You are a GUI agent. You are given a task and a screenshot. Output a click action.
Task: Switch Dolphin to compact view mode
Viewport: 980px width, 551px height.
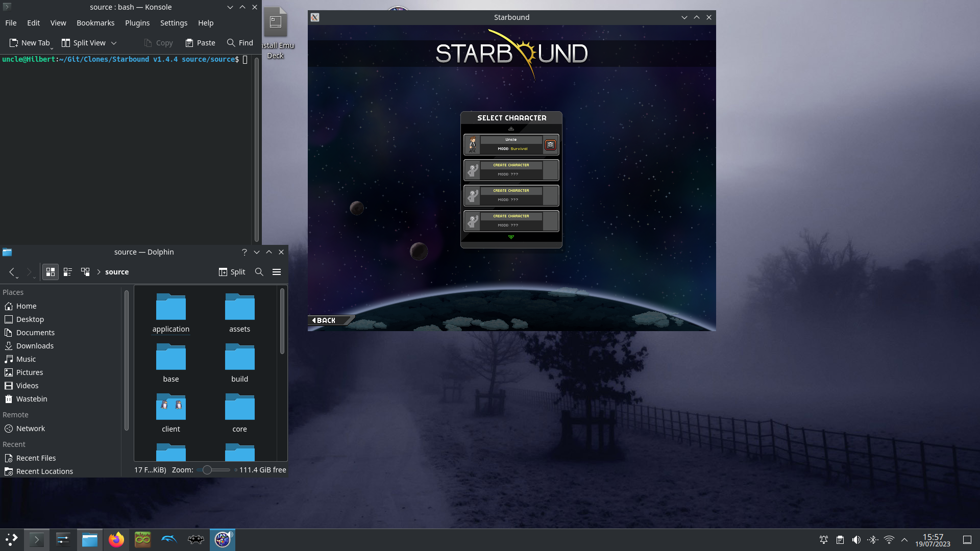point(68,272)
